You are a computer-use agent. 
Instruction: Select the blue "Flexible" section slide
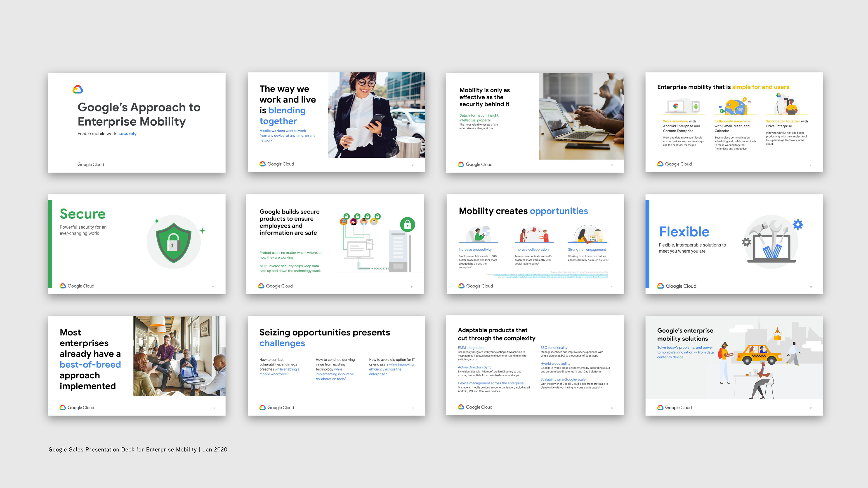[734, 244]
